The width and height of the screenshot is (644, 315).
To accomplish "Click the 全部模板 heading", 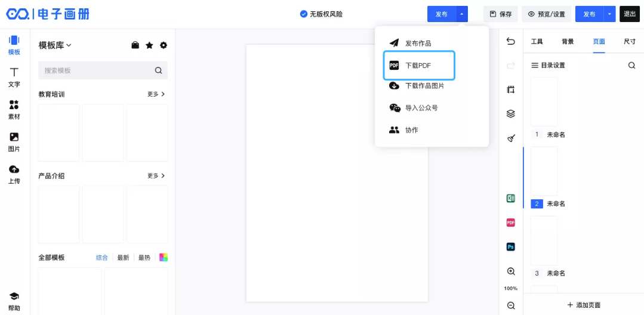I will tap(51, 258).
